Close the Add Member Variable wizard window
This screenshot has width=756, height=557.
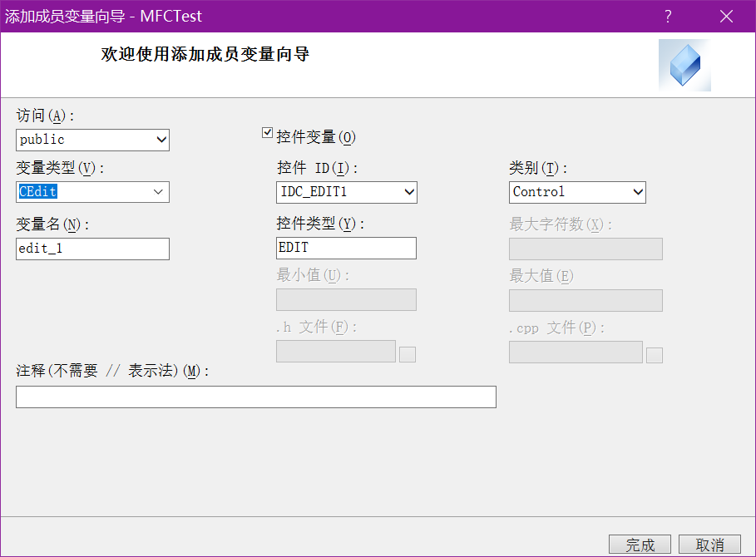click(726, 17)
